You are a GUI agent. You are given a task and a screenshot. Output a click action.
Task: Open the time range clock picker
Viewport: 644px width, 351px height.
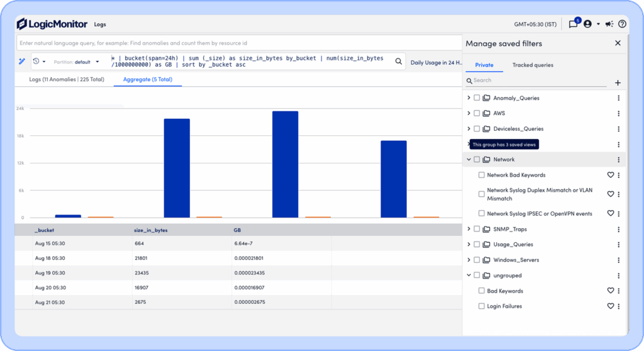point(39,62)
